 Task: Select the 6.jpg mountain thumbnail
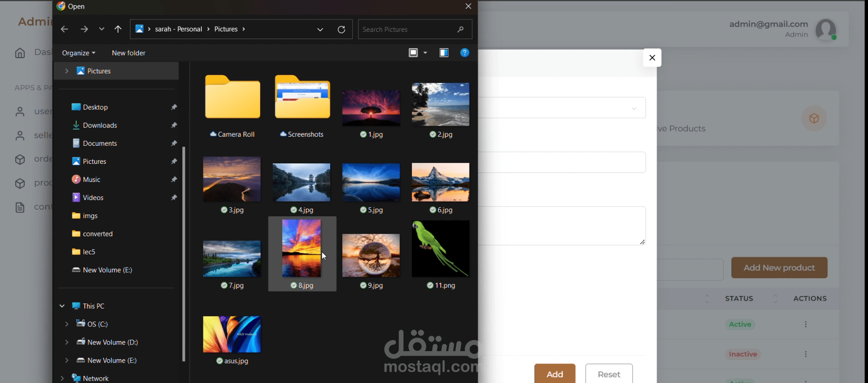[441, 182]
